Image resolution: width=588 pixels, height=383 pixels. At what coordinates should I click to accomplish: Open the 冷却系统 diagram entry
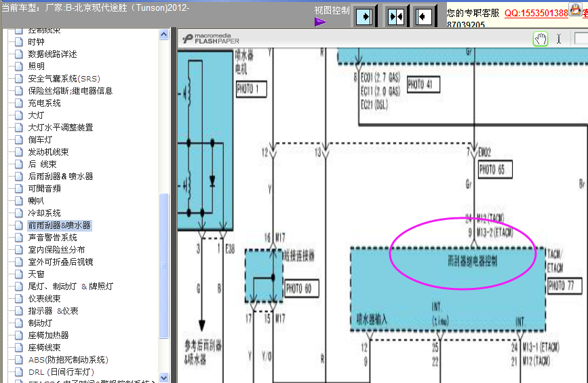(x=44, y=213)
